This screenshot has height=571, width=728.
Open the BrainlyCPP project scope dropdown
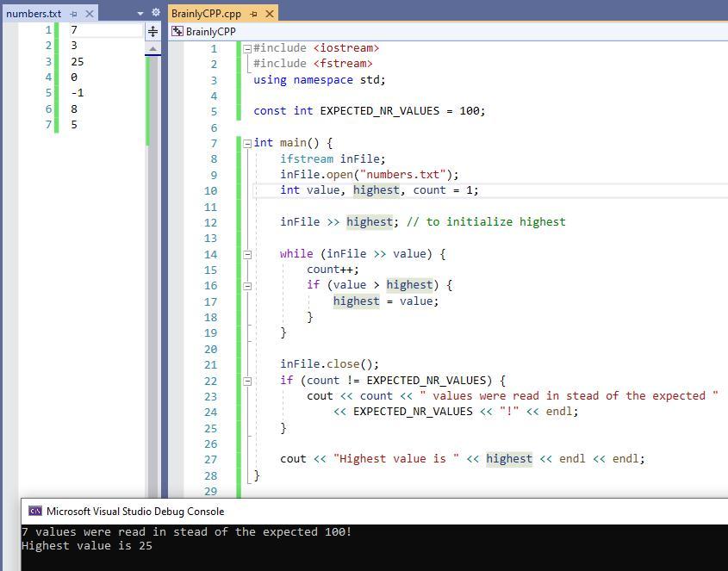[x=210, y=32]
